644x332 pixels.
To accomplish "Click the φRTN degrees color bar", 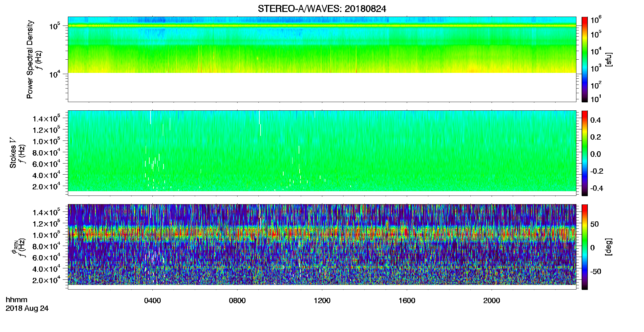I will (585, 247).
